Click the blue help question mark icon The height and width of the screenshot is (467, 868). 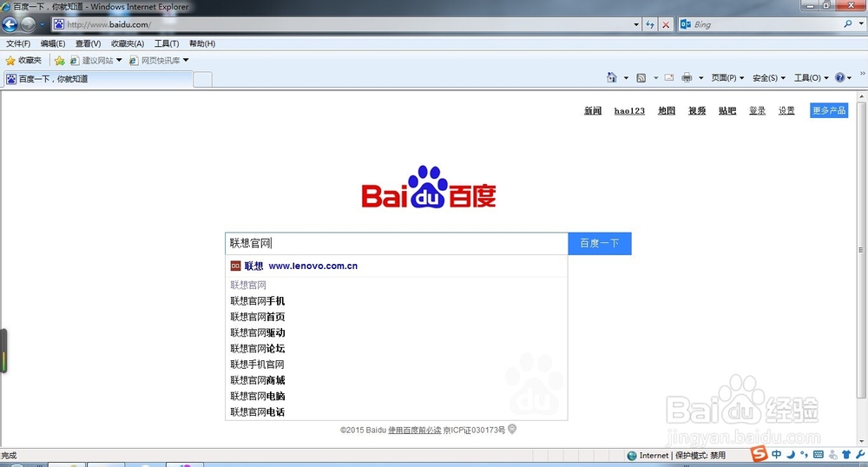[x=839, y=77]
